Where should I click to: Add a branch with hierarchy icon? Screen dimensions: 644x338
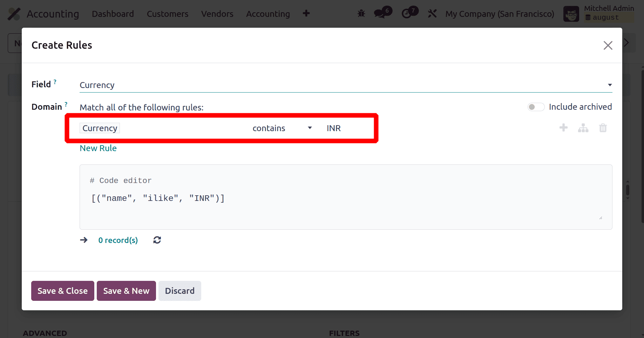[583, 128]
